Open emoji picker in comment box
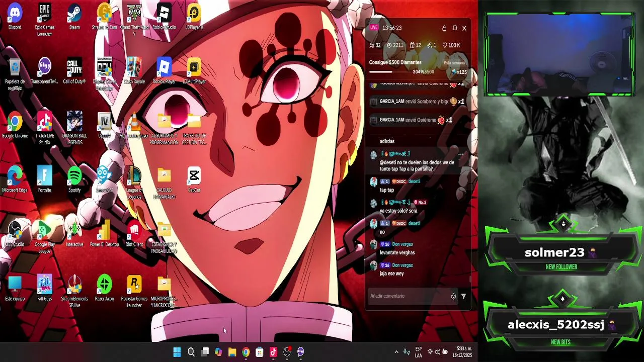This screenshot has width=644, height=362. tap(453, 297)
